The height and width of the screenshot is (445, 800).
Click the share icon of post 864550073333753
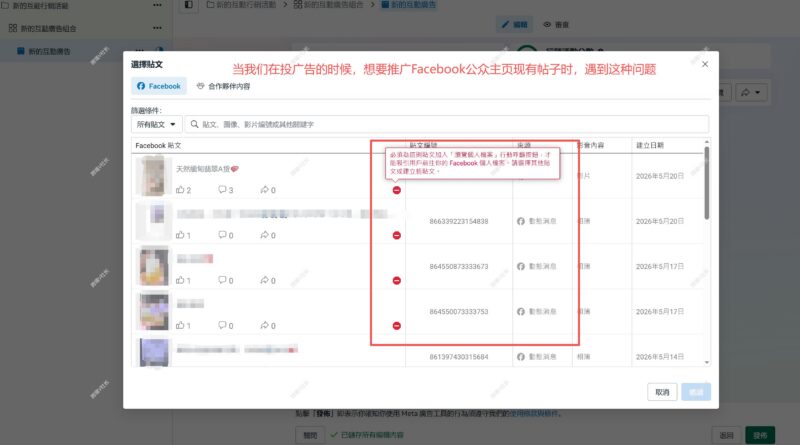coord(264,325)
